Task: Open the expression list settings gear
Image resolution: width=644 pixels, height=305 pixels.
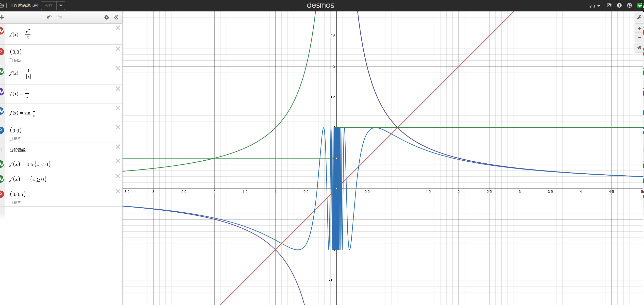Action: coord(107,17)
